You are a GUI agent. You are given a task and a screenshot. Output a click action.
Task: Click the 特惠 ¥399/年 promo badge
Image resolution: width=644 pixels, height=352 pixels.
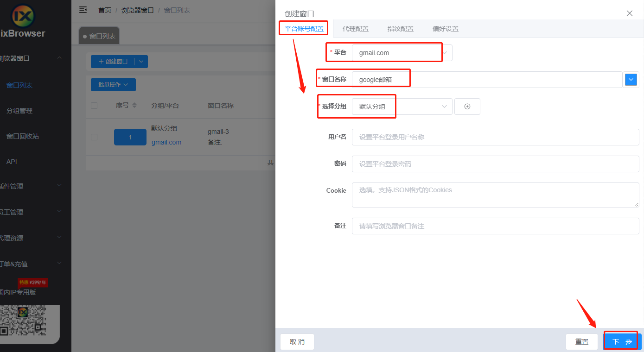(x=32, y=282)
